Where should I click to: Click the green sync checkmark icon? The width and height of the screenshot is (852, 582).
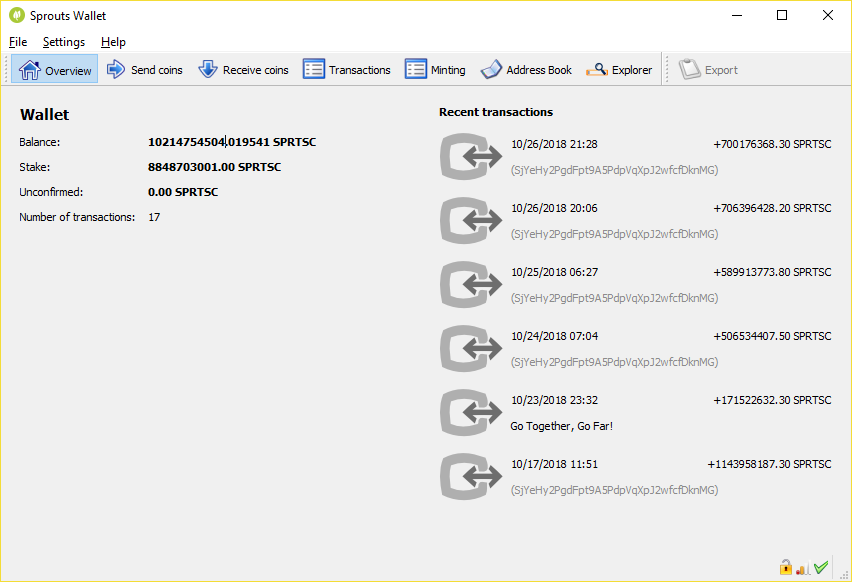[x=821, y=567]
